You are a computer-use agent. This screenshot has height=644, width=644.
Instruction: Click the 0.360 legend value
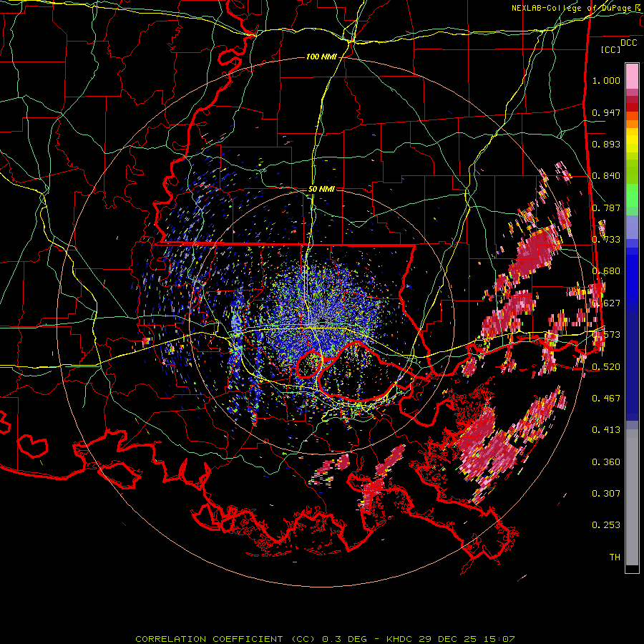[x=606, y=462]
